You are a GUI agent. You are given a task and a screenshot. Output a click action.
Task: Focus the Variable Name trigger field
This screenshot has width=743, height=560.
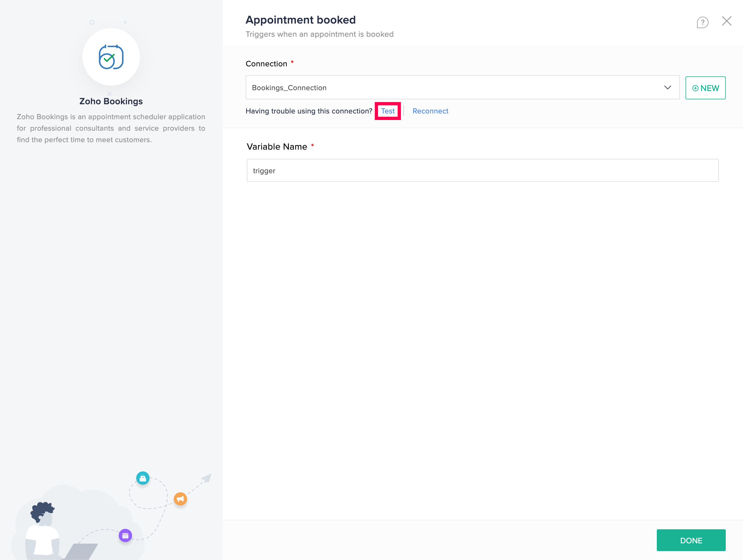482,171
